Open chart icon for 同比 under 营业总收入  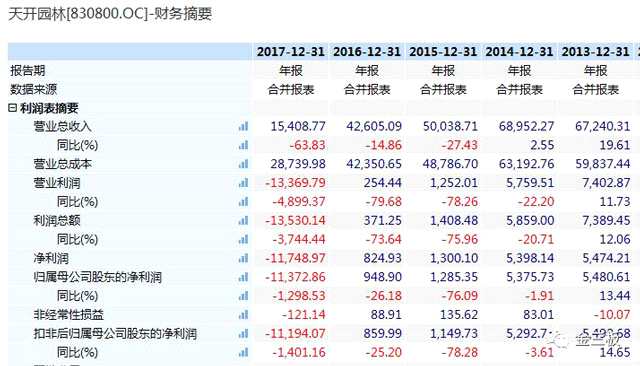point(243,145)
